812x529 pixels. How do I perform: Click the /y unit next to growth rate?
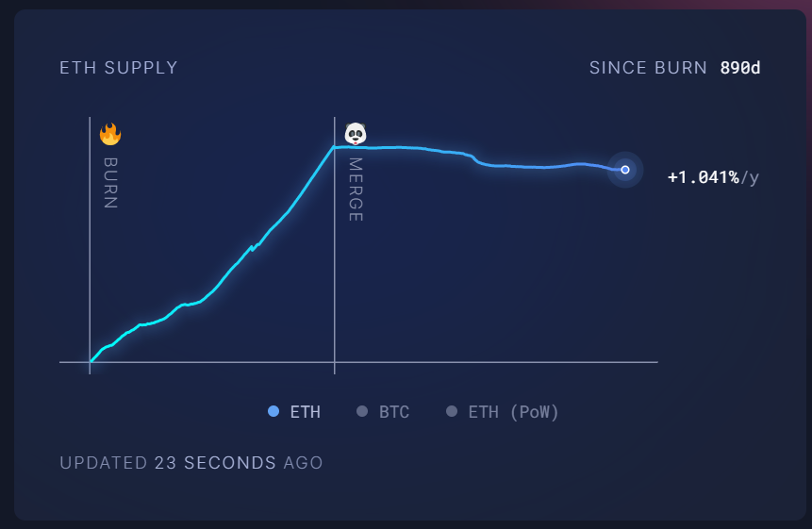(x=750, y=177)
